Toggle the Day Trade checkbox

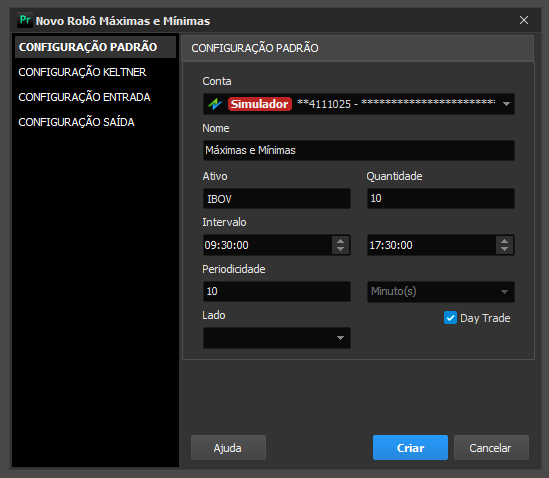point(450,318)
